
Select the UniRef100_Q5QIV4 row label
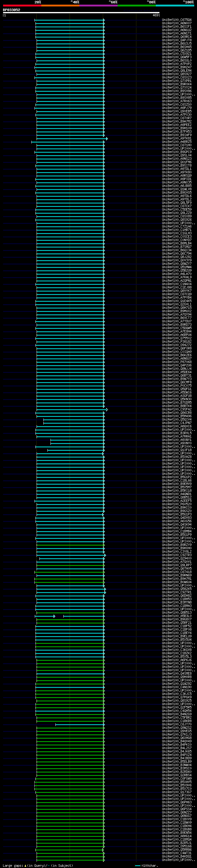pyautogui.click(x=177, y=419)
